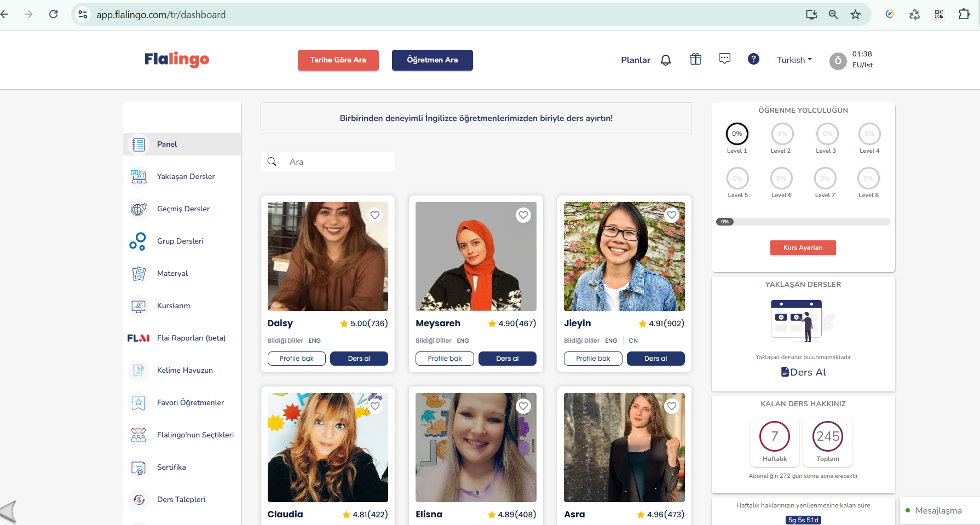Click the Kurs Ayarları button
Viewport: 980px width, 525px height.
point(803,247)
